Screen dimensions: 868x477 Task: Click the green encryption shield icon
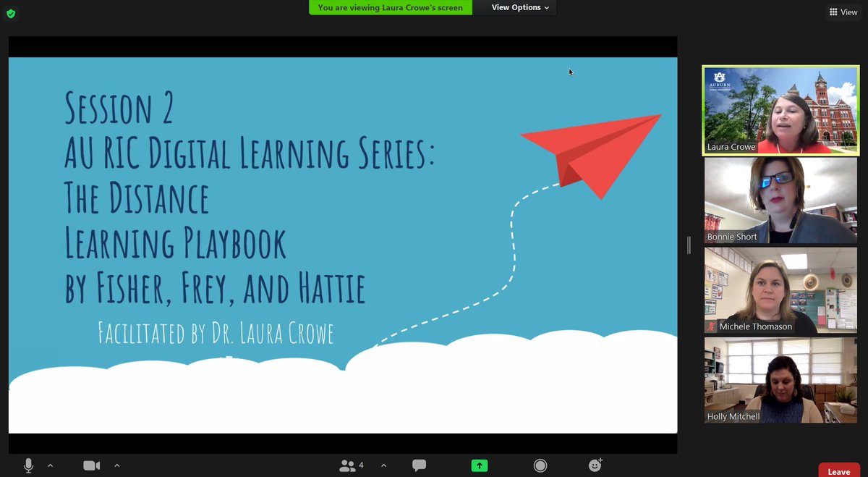coord(10,13)
